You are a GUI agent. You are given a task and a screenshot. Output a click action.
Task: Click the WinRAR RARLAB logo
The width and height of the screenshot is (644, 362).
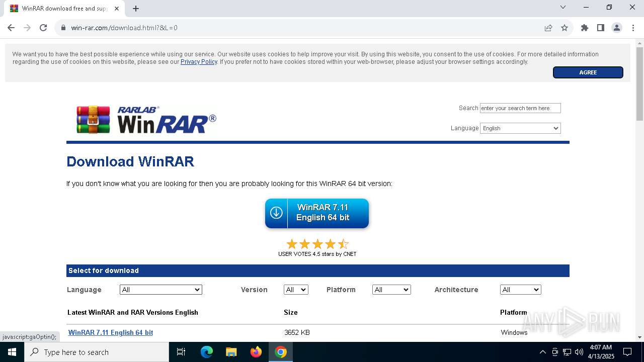point(146,120)
